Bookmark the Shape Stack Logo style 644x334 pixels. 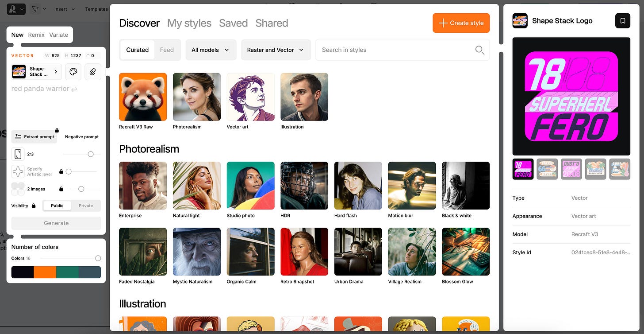pos(623,21)
